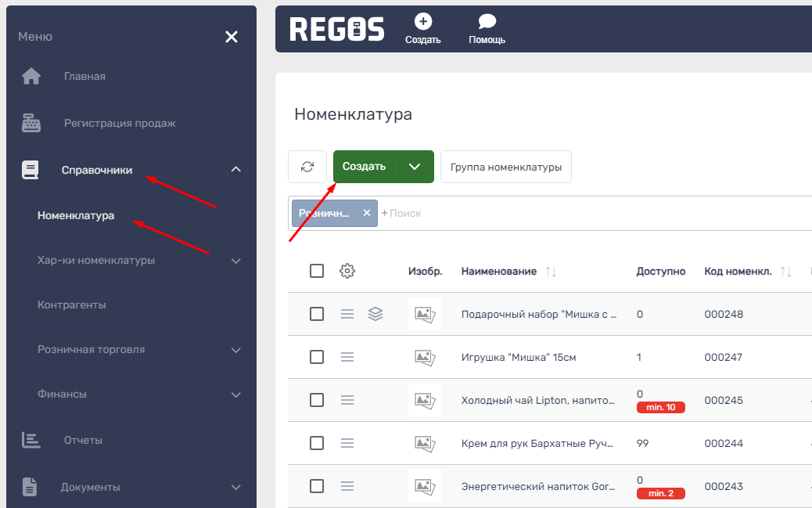Click the Помощь chat bubble icon

[x=487, y=22]
